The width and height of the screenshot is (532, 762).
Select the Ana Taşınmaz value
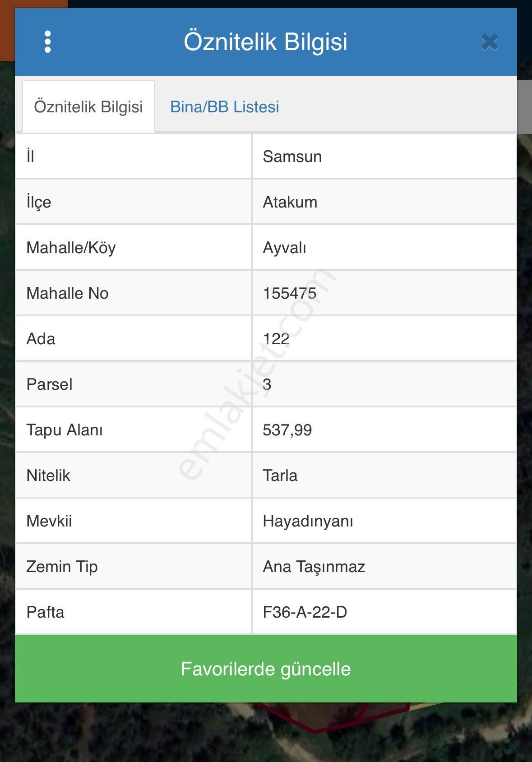(x=314, y=567)
